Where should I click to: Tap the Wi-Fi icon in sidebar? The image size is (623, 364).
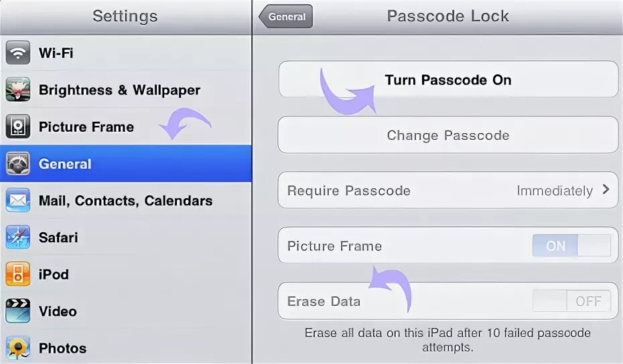click(18, 53)
